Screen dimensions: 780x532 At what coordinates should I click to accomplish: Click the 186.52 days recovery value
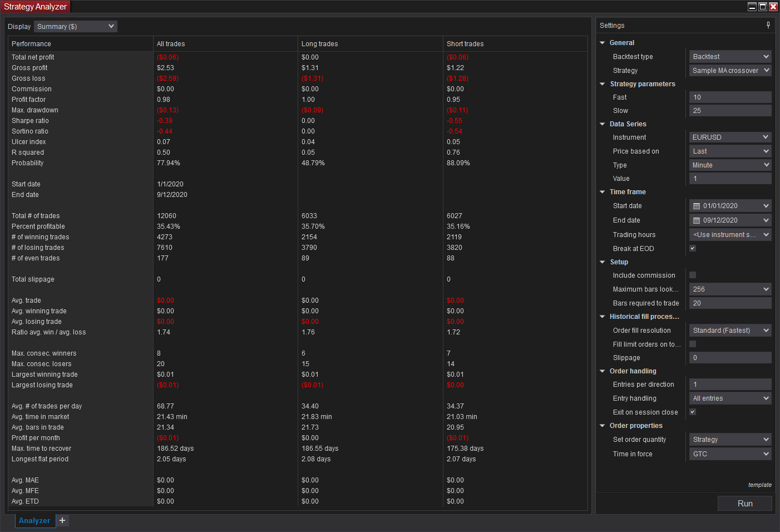[x=175, y=449]
